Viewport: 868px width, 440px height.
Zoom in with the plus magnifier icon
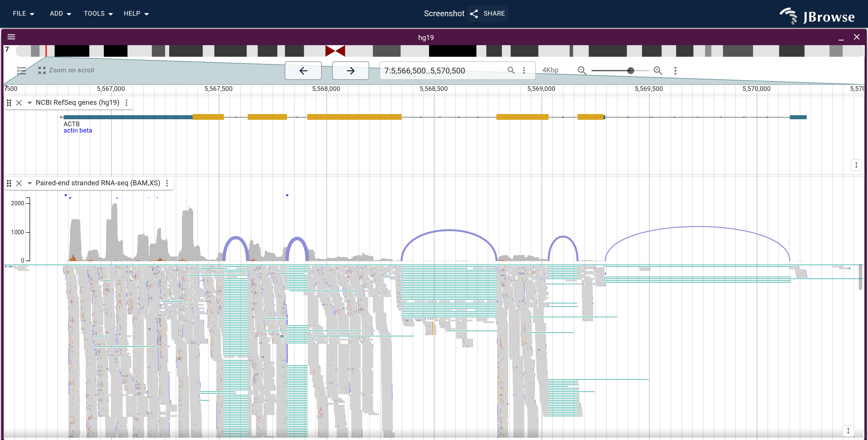(x=658, y=70)
